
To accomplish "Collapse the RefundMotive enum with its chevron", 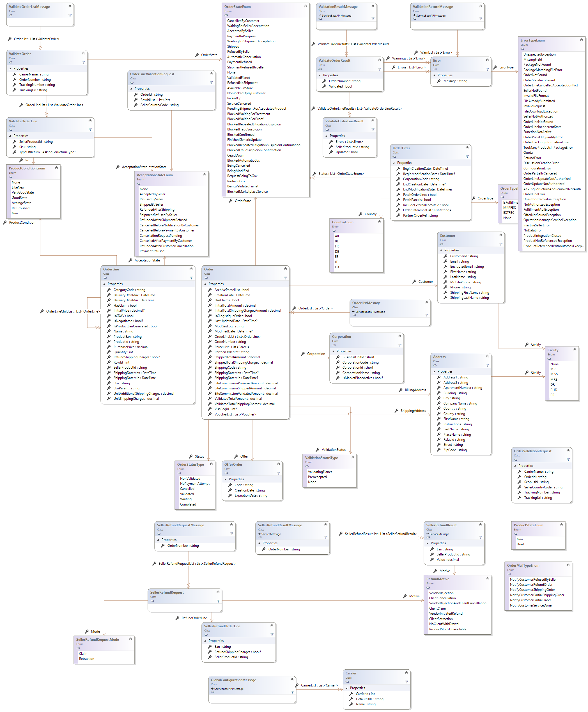I will [487, 578].
